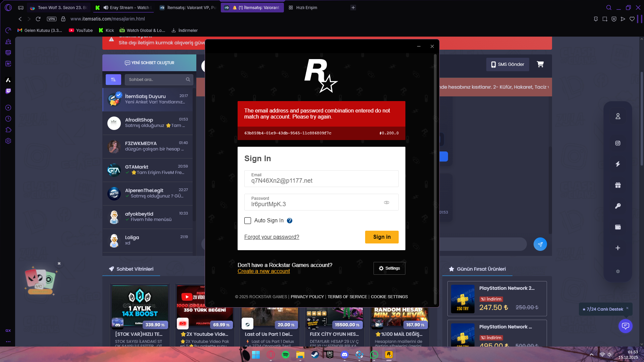This screenshot has width=644, height=362.
Task: Switch to Eray Stream tab
Action: (x=123, y=7)
